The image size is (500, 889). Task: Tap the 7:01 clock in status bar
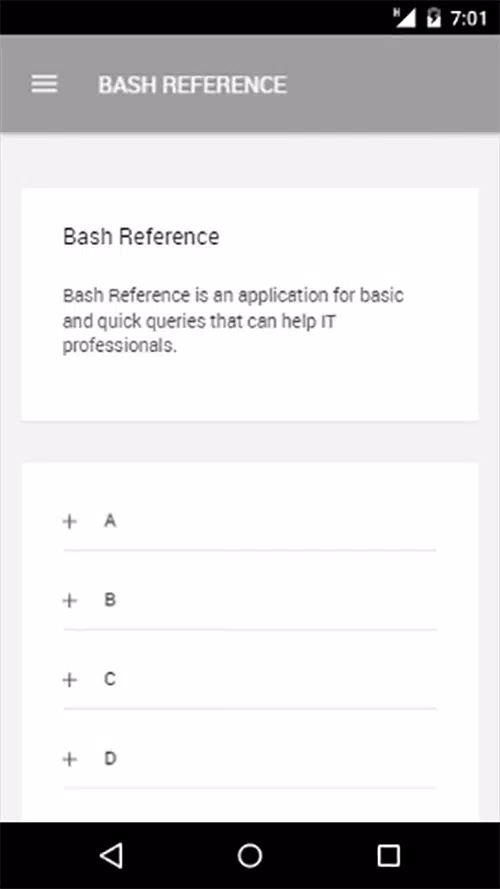pos(469,19)
